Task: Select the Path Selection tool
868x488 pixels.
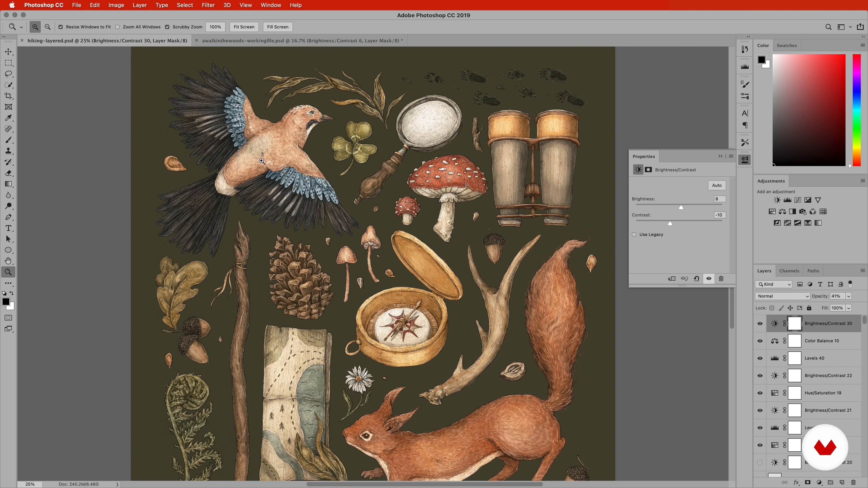Action: [x=8, y=239]
